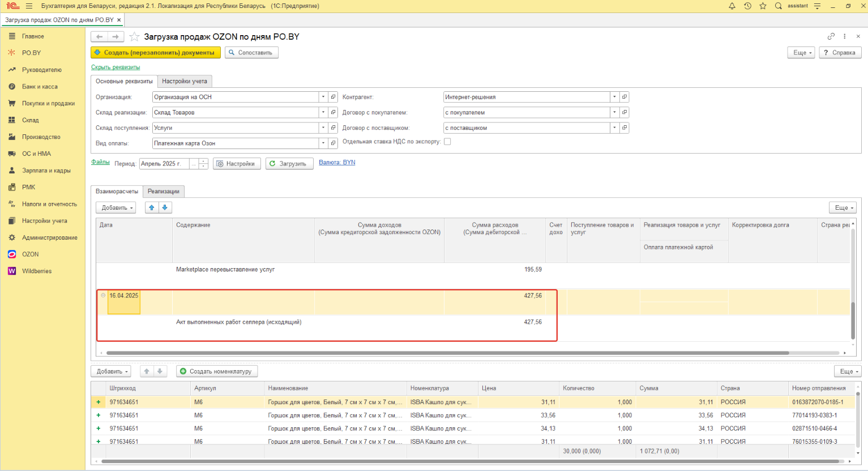
Task: Open Организация field link icon
Action: pyautogui.click(x=333, y=97)
